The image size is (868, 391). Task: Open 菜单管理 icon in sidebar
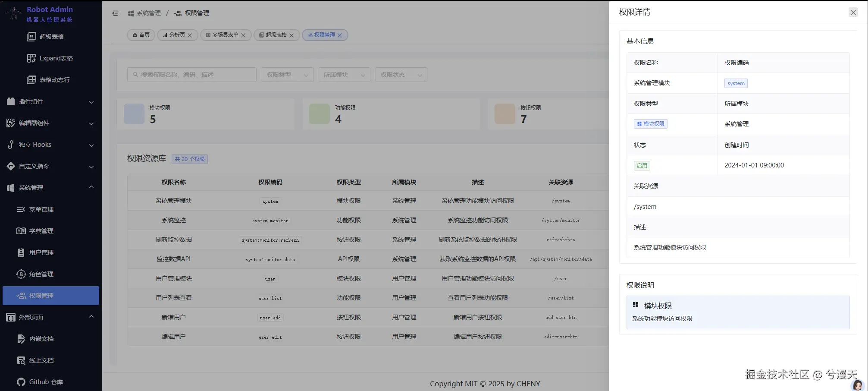[x=21, y=209]
